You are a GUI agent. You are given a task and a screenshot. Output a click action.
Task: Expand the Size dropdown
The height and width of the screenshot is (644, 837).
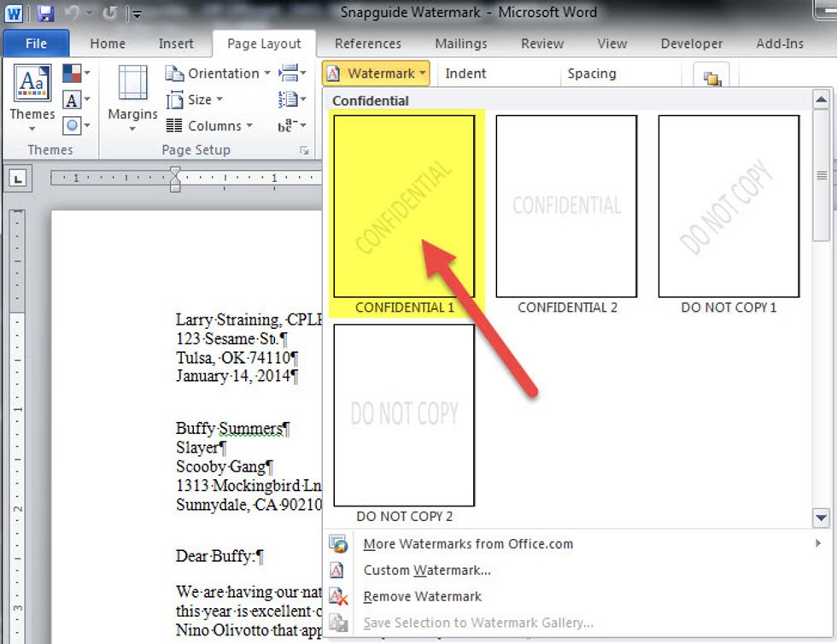point(196,100)
